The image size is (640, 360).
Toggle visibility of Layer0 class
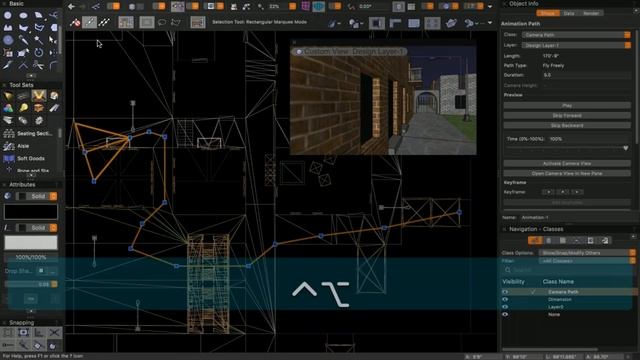pyautogui.click(x=505, y=307)
